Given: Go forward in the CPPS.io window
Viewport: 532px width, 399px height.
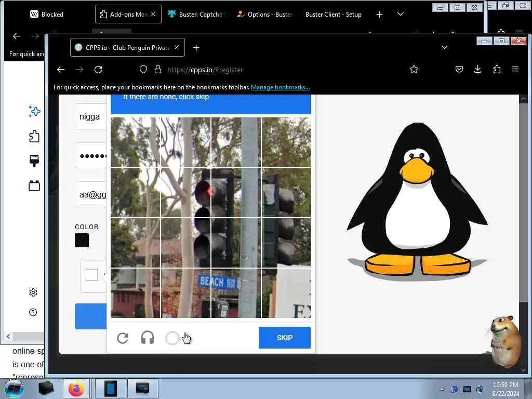Looking at the screenshot, I should click(79, 70).
